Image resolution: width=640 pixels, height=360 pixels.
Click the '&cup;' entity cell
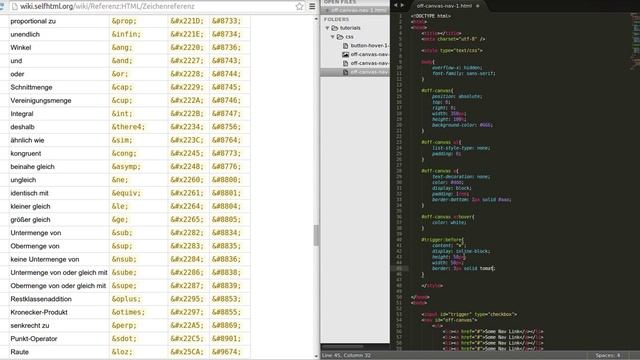click(x=122, y=100)
